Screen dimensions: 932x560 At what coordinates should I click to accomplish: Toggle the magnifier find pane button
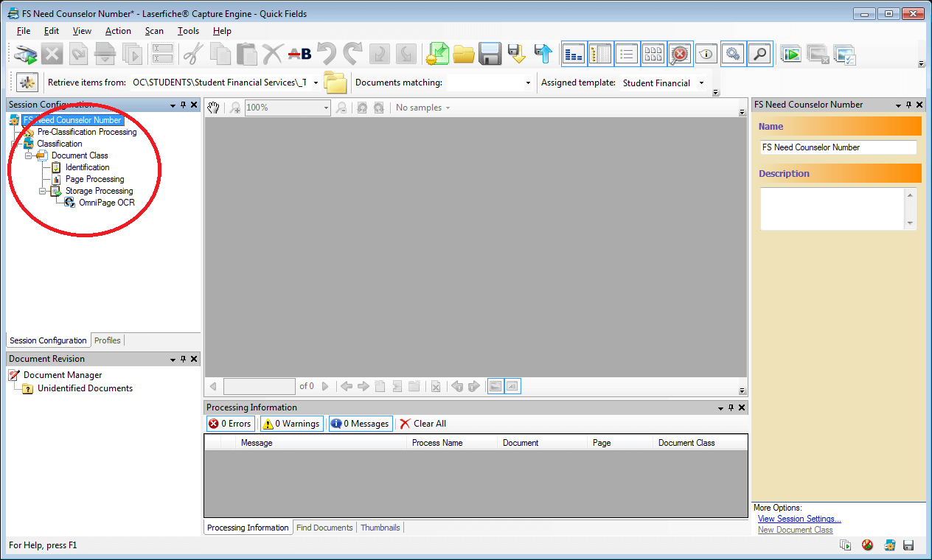(x=759, y=54)
